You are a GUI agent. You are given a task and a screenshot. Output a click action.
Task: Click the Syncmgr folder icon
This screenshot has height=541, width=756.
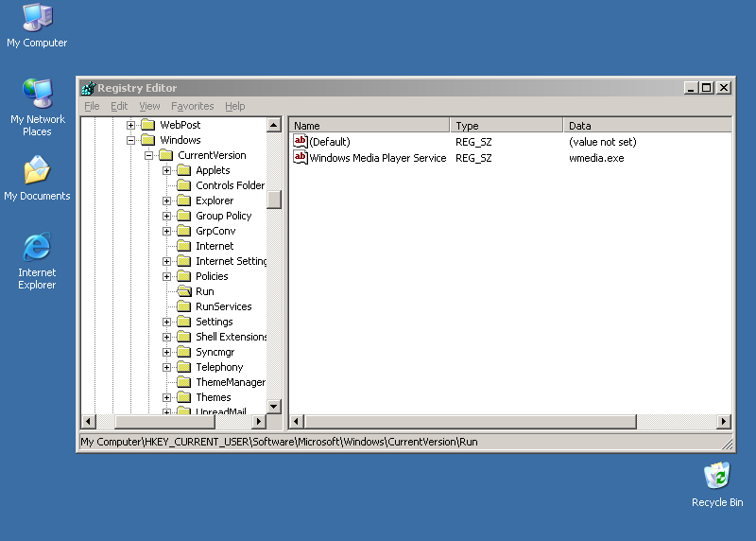183,352
